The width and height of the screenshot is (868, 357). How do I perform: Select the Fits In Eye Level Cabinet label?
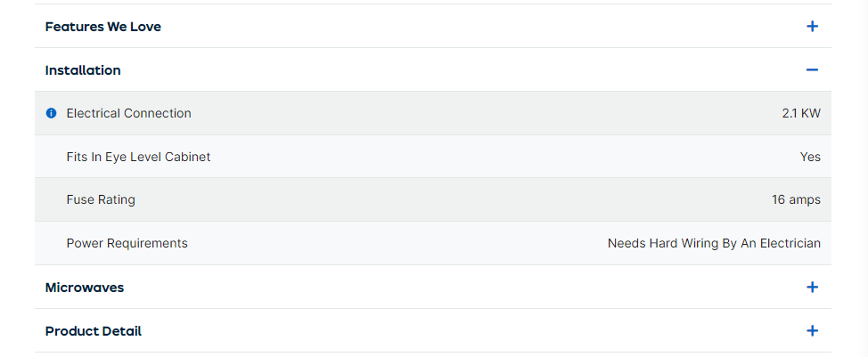(138, 157)
